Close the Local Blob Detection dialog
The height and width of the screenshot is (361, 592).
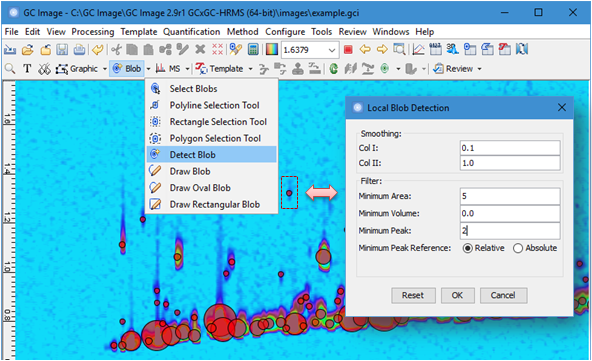562,108
